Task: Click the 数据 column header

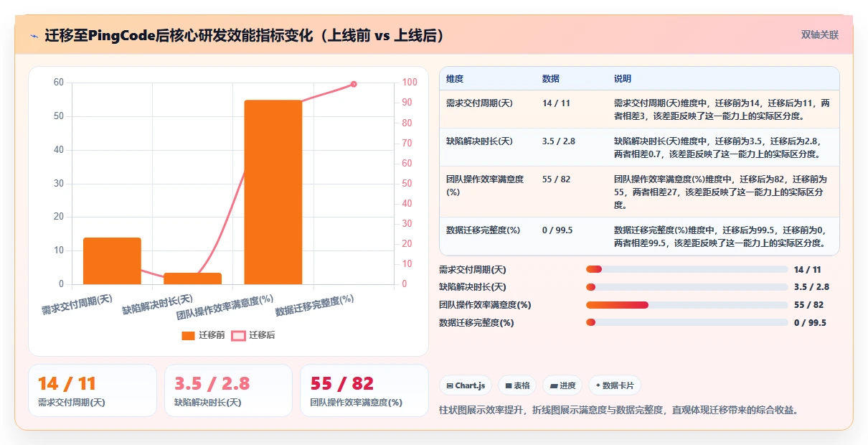Action: 551,78
